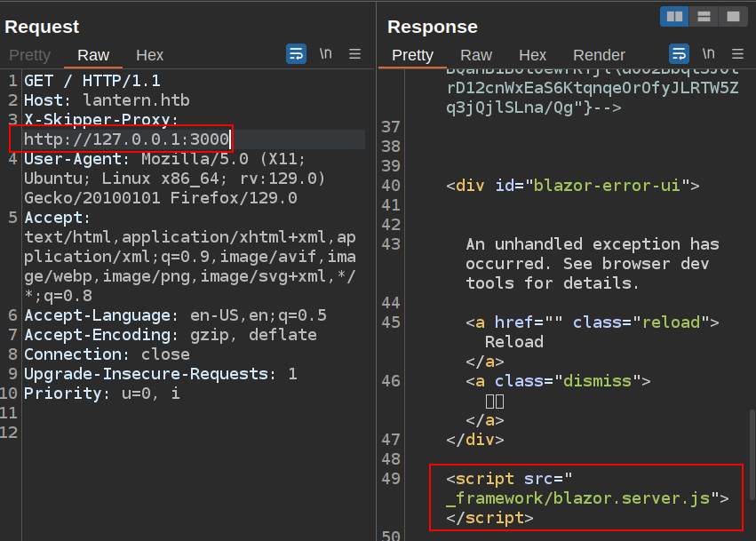The height and width of the screenshot is (541, 756).
Task: View Response in the Hex tab
Action: coord(532,55)
